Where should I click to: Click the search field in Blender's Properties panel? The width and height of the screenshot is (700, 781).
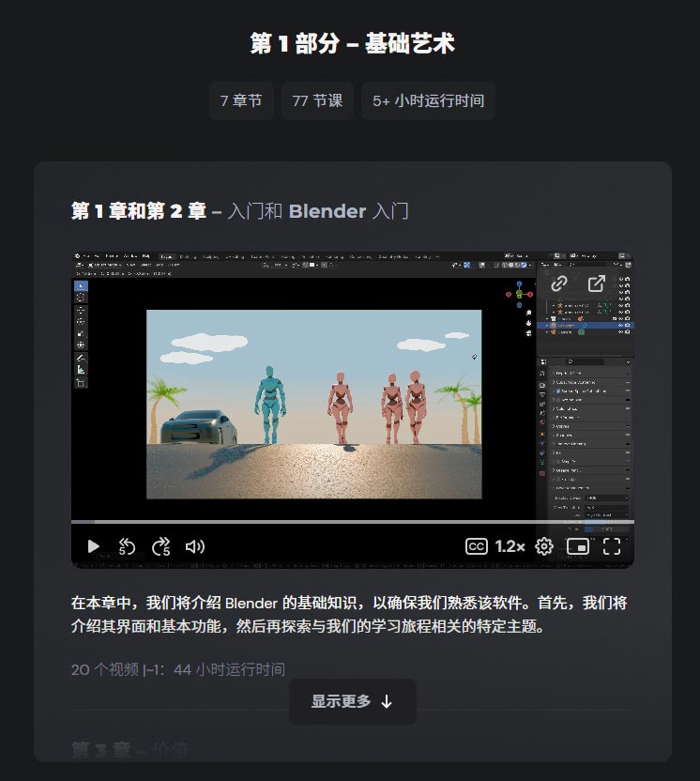[585, 361]
